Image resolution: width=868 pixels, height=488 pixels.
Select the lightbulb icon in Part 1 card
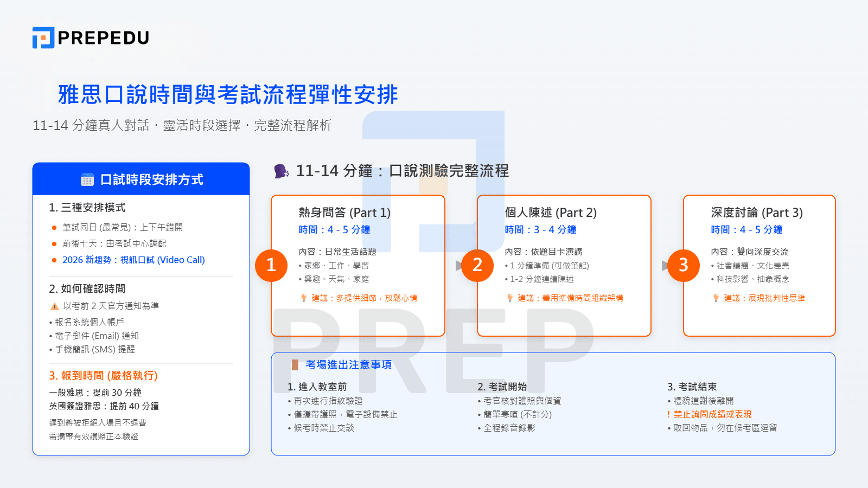[x=303, y=297]
